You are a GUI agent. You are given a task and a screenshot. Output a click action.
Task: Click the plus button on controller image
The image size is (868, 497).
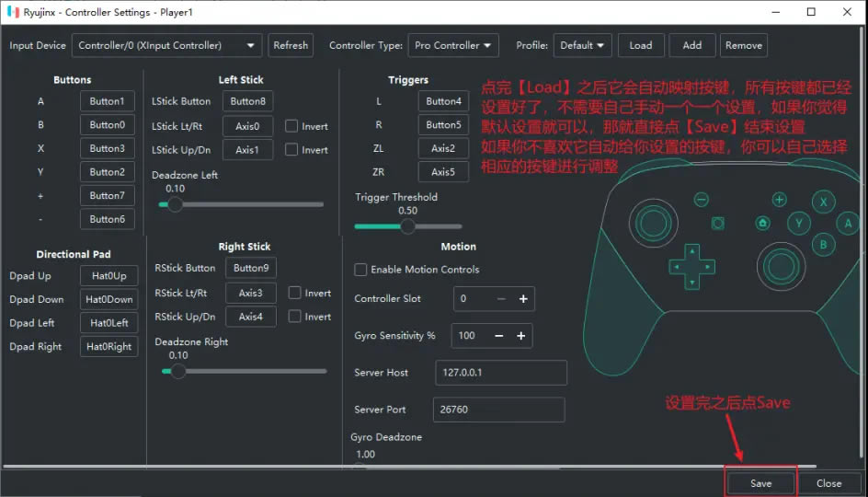780,200
